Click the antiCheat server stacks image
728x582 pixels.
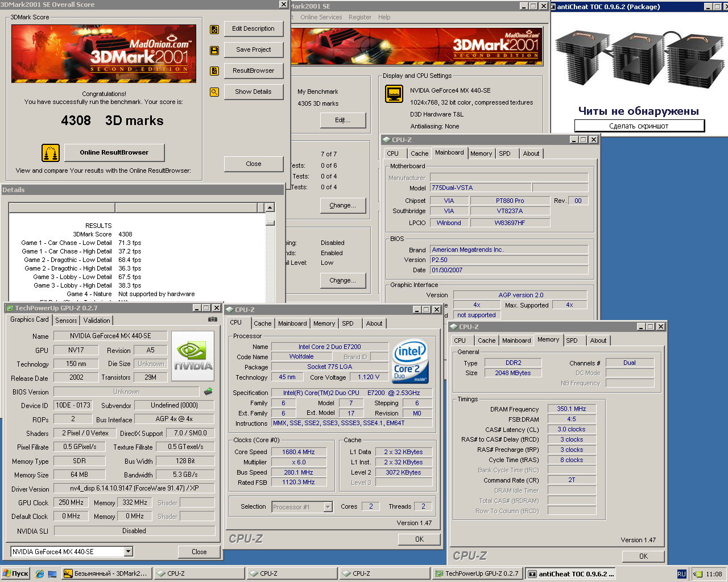[x=639, y=59]
